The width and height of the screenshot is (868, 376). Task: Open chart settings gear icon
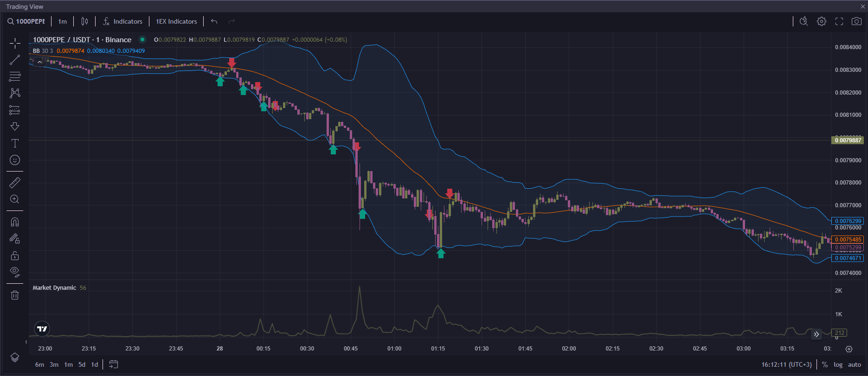(822, 21)
